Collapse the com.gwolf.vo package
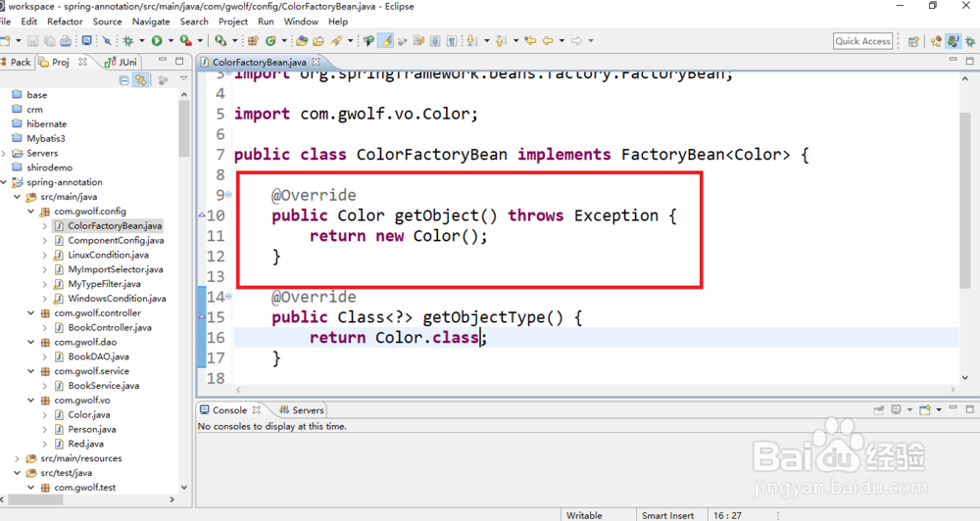 (x=31, y=401)
